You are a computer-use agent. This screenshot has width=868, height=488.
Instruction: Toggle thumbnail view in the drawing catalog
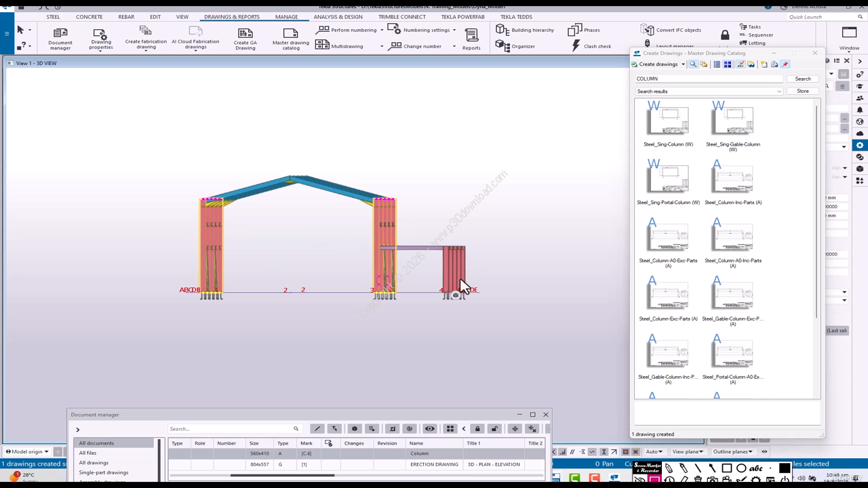pyautogui.click(x=728, y=64)
